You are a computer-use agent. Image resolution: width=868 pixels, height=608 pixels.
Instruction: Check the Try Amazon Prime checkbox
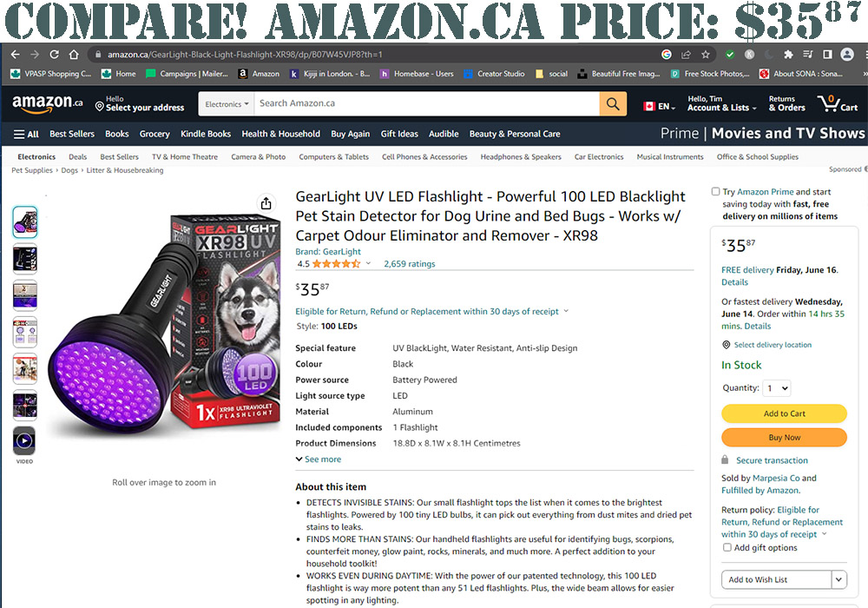[715, 192]
